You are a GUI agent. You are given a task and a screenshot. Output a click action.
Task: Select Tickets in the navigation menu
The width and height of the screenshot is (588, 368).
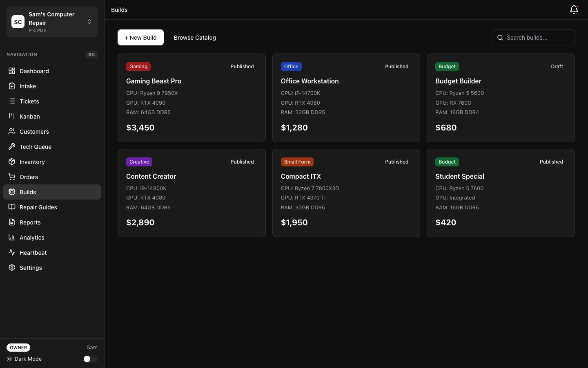[29, 101]
